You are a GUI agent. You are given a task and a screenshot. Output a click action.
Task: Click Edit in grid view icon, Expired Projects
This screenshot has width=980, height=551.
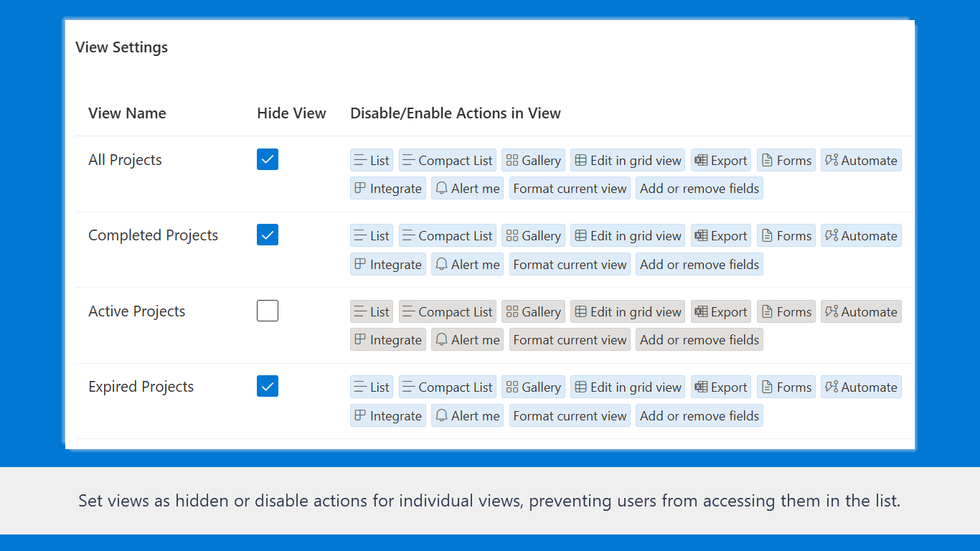coord(581,387)
